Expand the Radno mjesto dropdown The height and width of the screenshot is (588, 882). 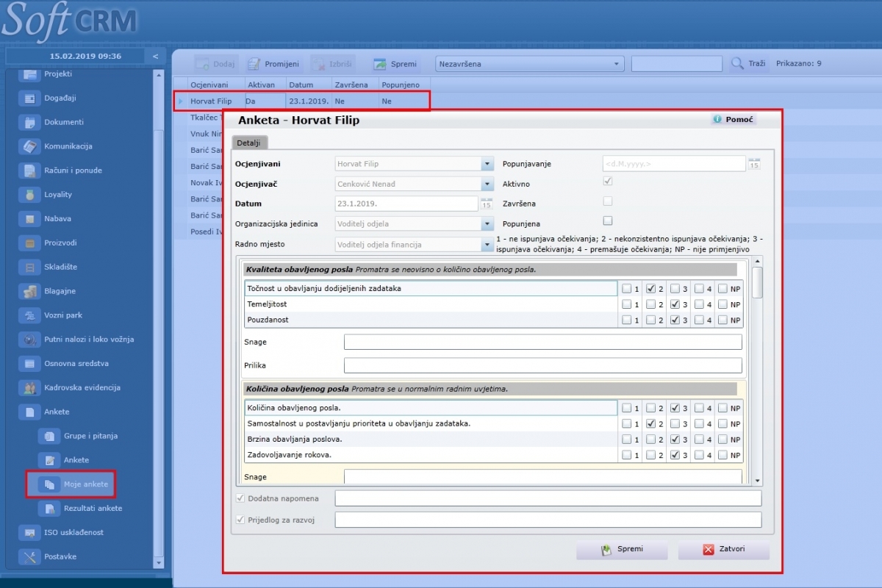coord(487,245)
